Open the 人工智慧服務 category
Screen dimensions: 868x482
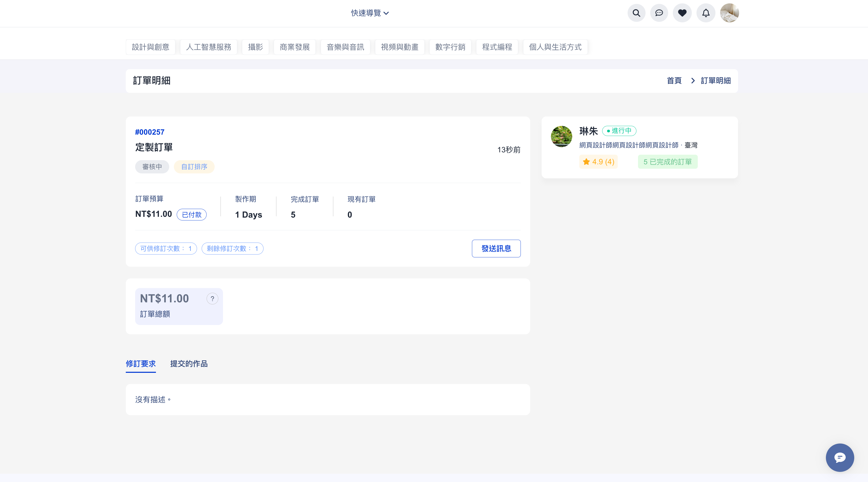pyautogui.click(x=208, y=47)
